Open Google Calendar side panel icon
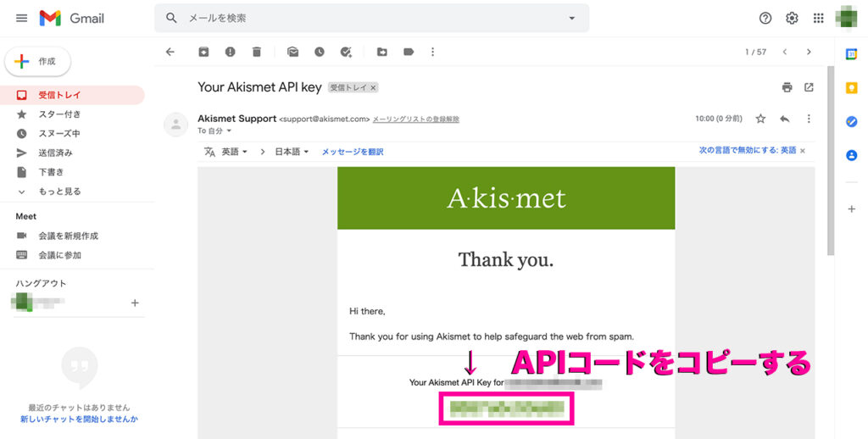This screenshot has height=439, width=868. pos(851,54)
